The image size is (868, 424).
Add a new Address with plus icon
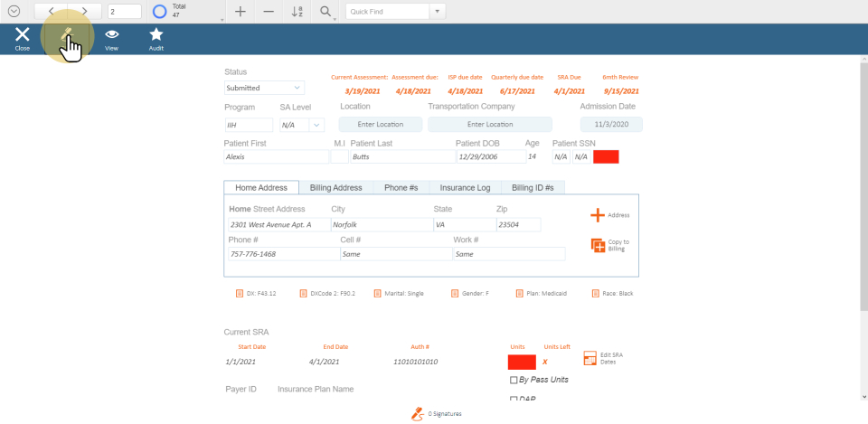click(598, 215)
